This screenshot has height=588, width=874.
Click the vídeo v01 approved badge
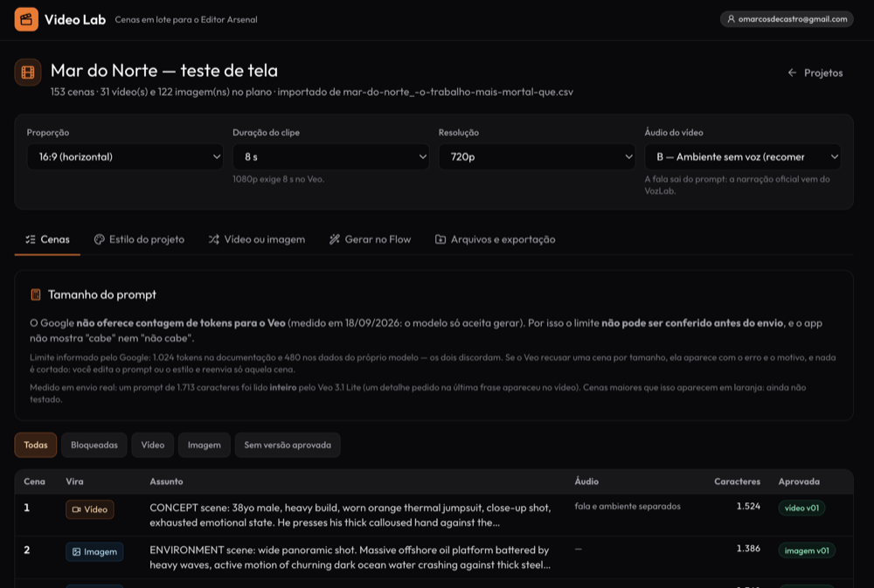pyautogui.click(x=801, y=508)
